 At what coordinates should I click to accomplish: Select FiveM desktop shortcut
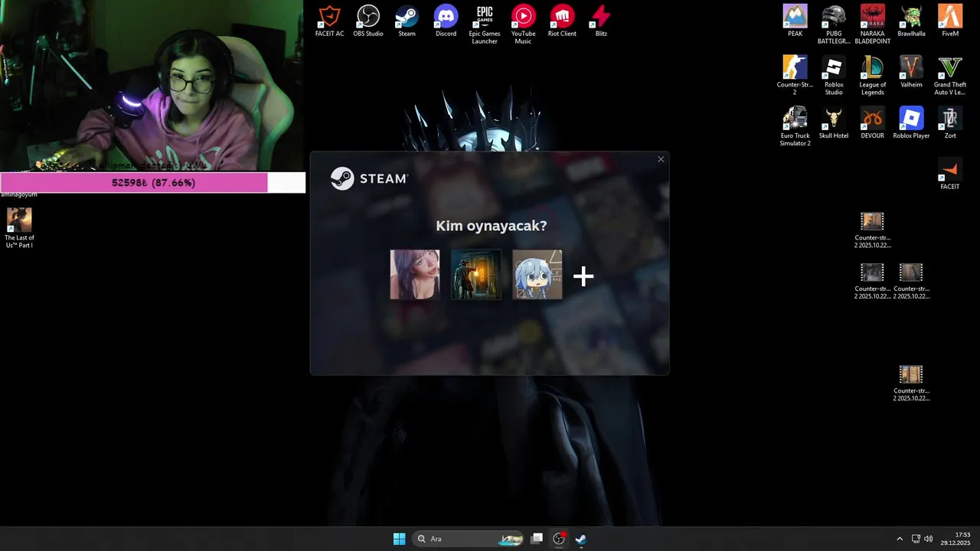coord(950,21)
